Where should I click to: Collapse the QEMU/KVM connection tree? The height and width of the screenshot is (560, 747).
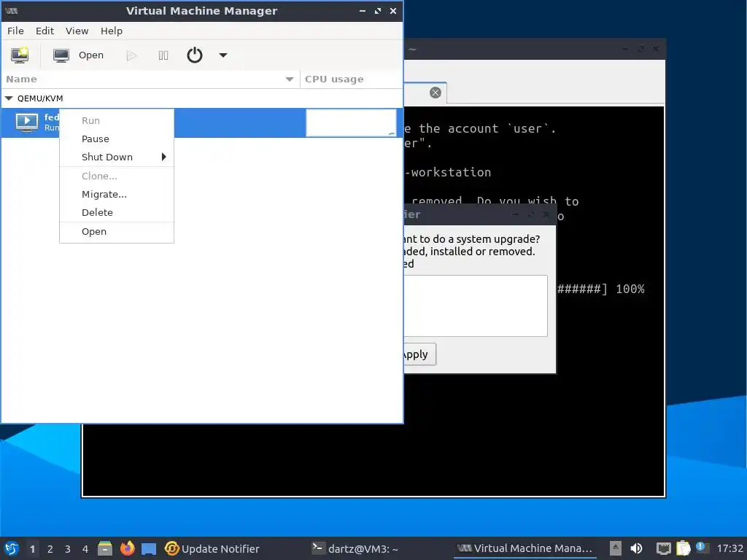(9, 98)
